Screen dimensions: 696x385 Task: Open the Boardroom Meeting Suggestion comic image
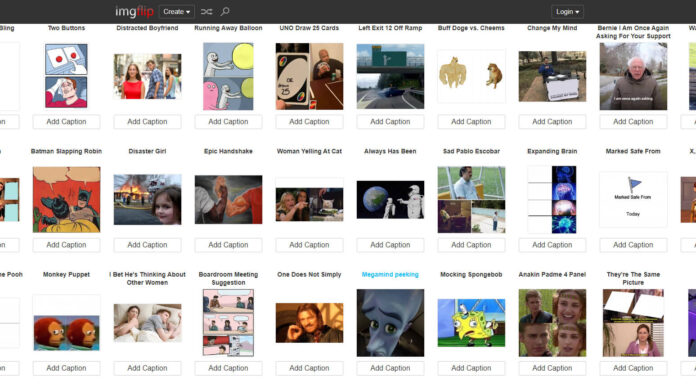[x=228, y=323]
